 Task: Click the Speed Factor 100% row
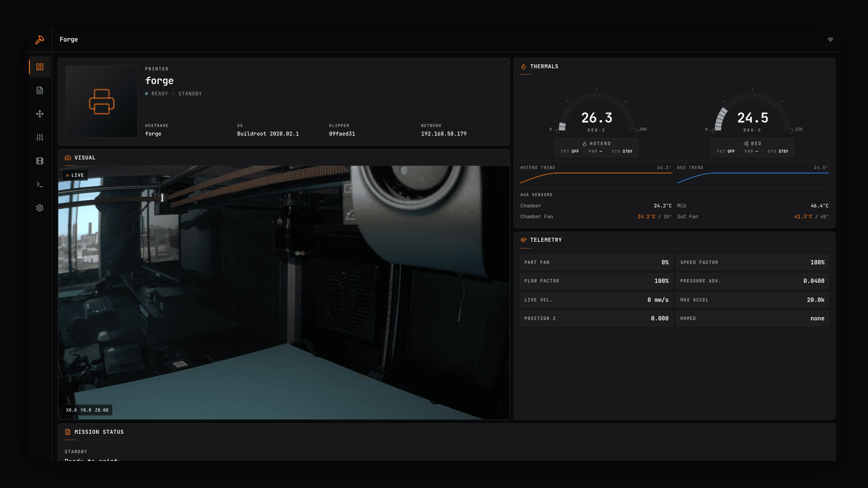pyautogui.click(x=752, y=263)
